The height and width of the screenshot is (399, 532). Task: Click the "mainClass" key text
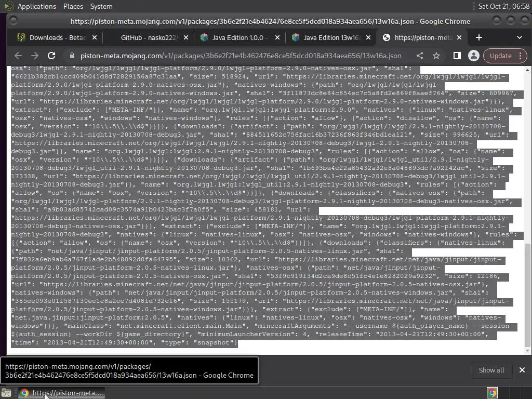pos(88,326)
